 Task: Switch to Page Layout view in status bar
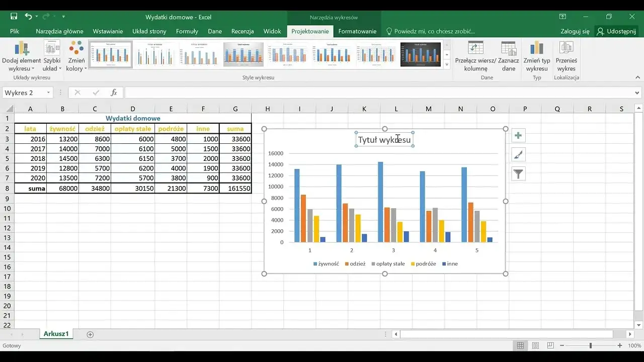(x=535, y=346)
